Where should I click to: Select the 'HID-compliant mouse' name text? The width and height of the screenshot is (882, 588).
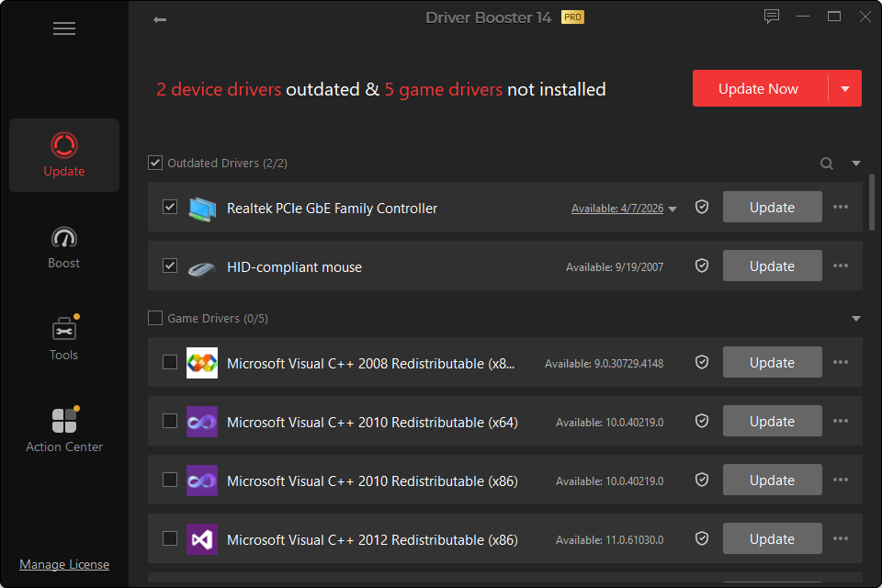(294, 267)
